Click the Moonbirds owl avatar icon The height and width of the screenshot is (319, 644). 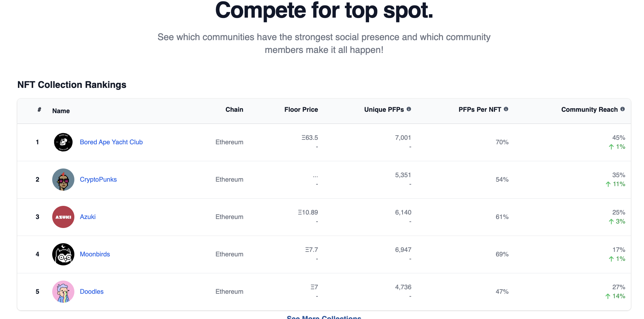pyautogui.click(x=63, y=254)
